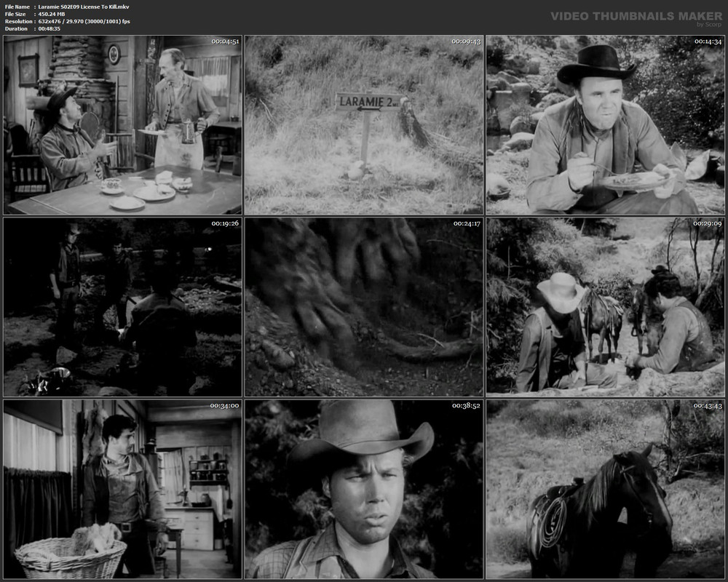The height and width of the screenshot is (582, 728).
Task: Click the 'Duration' label
Action: (x=16, y=29)
